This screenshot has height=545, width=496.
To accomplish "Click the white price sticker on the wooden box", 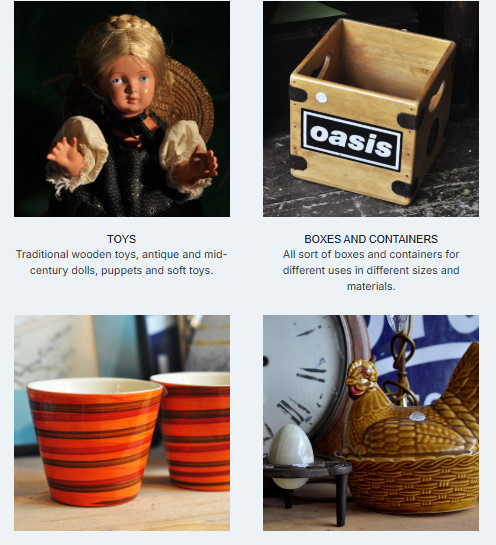I will coord(322,98).
